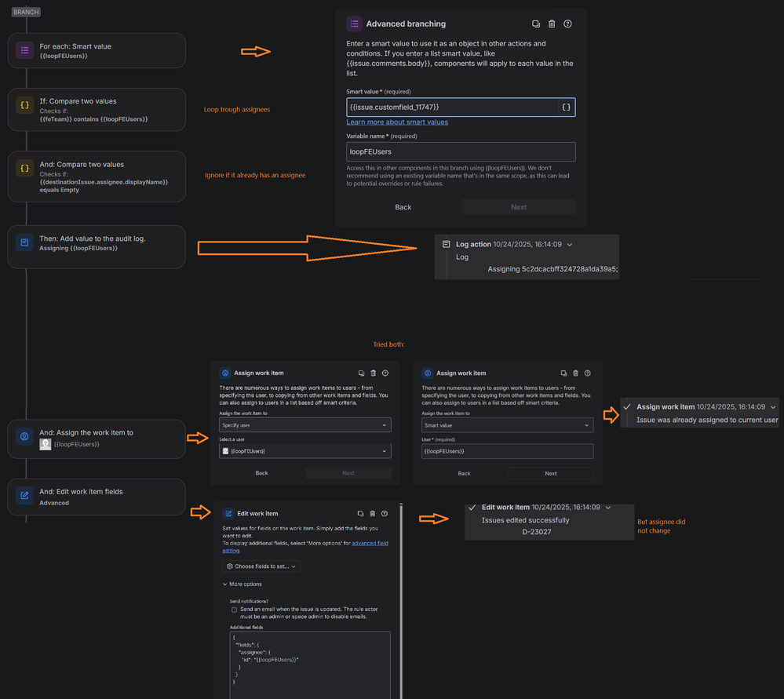Image resolution: width=784 pixels, height=699 pixels.
Task: Duplicate the Smart value Assign work item panel
Action: tap(563, 373)
